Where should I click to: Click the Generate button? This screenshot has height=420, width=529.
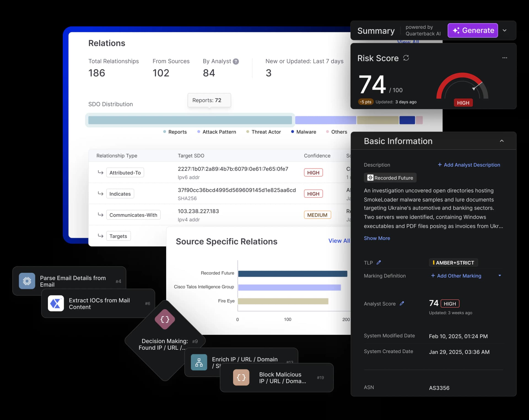click(x=472, y=30)
